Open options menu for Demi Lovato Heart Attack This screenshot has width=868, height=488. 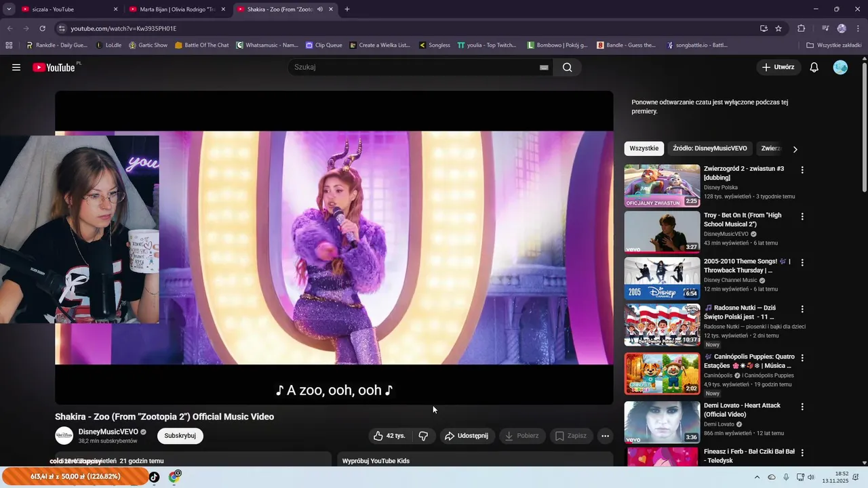point(802,407)
